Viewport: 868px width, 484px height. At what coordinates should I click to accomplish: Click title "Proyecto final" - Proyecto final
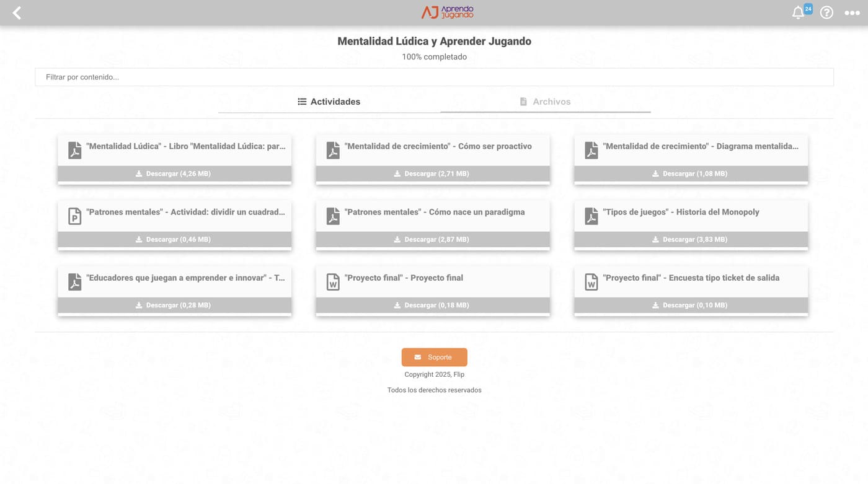(404, 278)
